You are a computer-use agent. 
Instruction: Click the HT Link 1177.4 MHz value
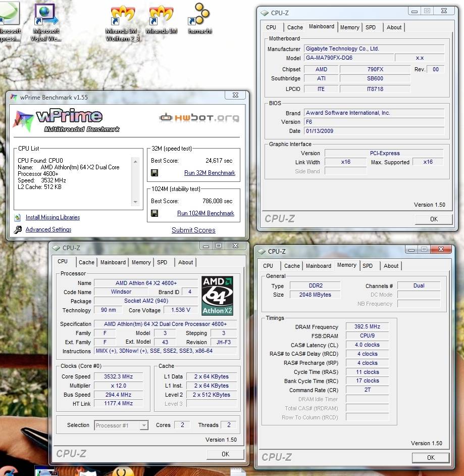tap(118, 403)
